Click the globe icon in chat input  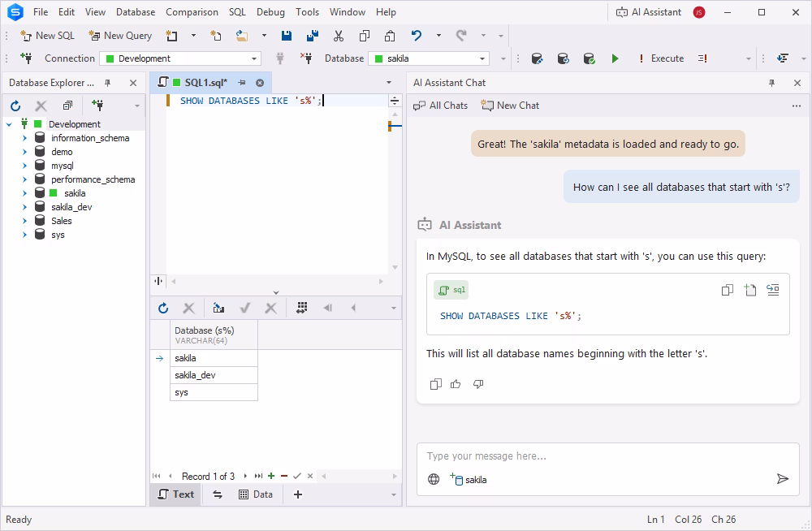[x=434, y=479]
